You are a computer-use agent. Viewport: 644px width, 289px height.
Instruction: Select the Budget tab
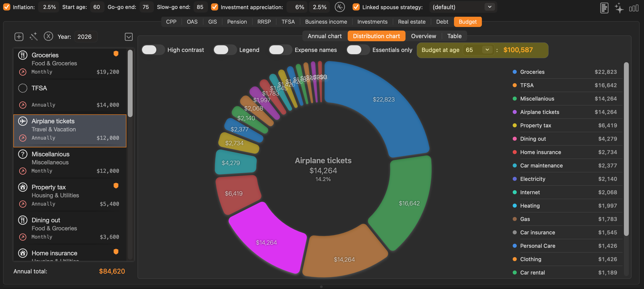click(x=468, y=22)
